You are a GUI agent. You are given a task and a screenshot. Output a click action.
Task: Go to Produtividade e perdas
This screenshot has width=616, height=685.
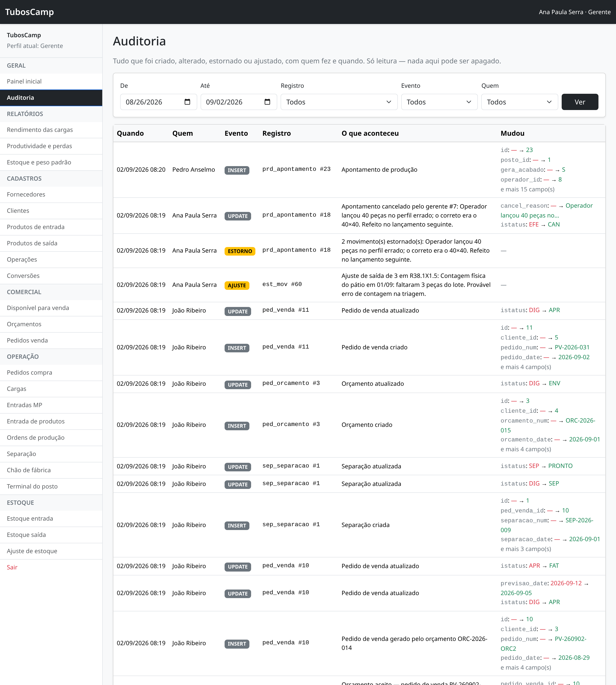coord(51,146)
